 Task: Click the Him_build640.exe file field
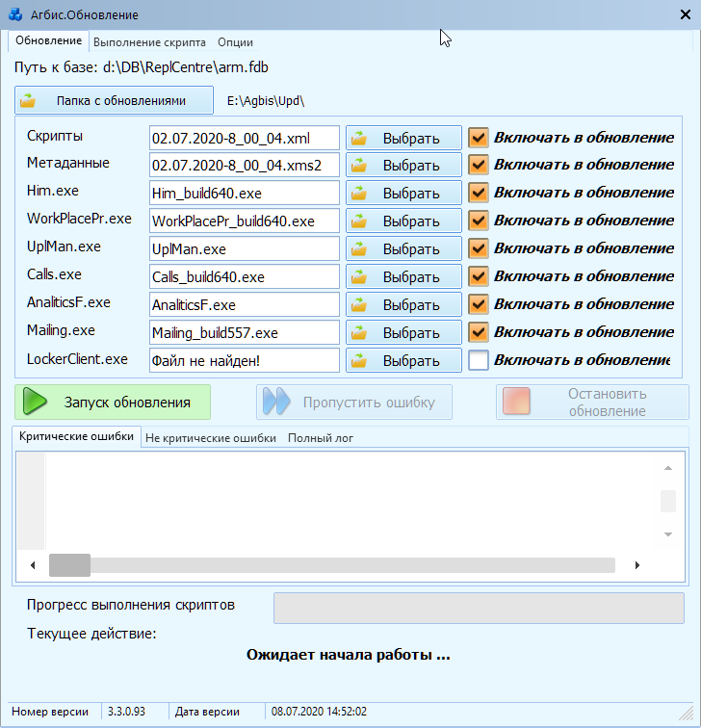click(x=245, y=193)
